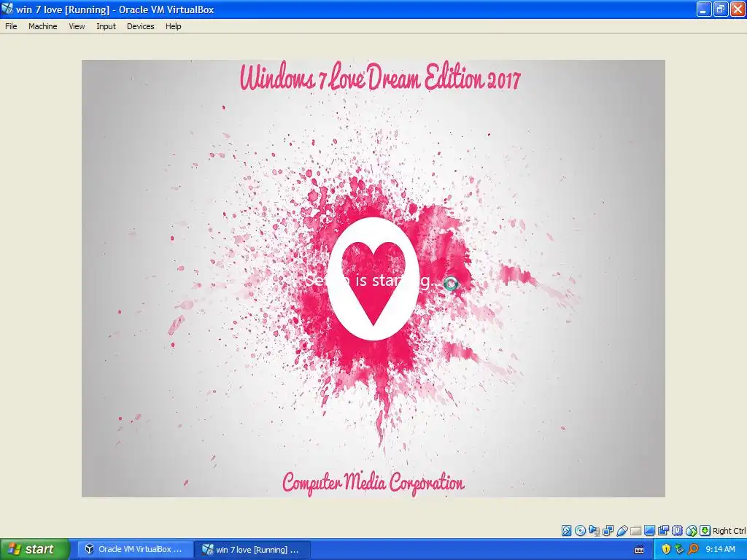This screenshot has height=560, width=747.
Task: Open the Input menu
Action: click(106, 26)
